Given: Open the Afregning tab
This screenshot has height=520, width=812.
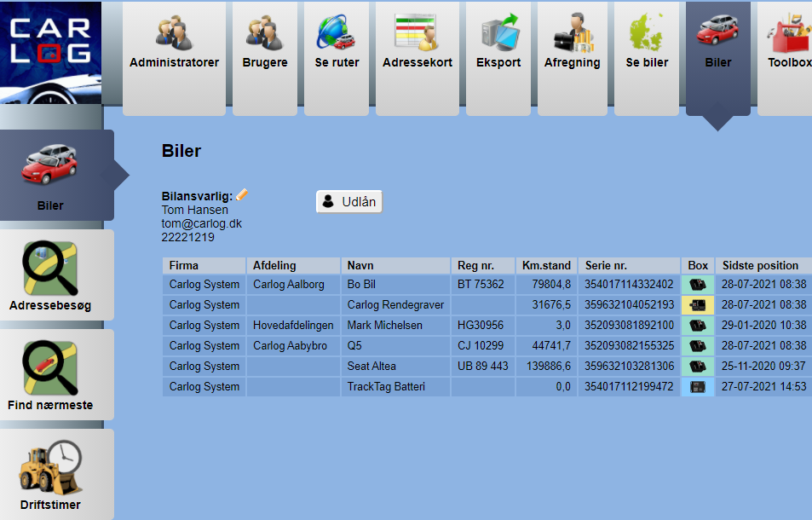Looking at the screenshot, I should (x=573, y=57).
